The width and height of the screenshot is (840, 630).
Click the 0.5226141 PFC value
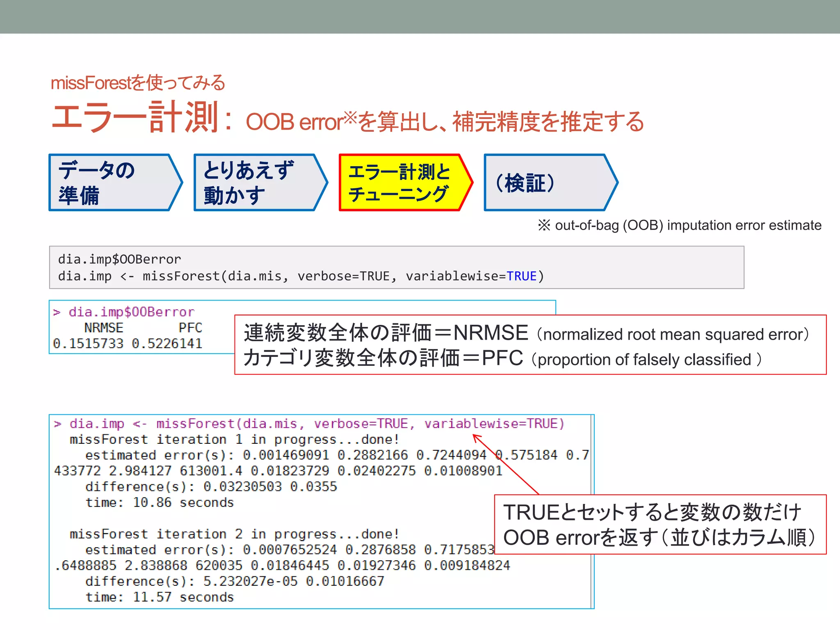(x=167, y=343)
